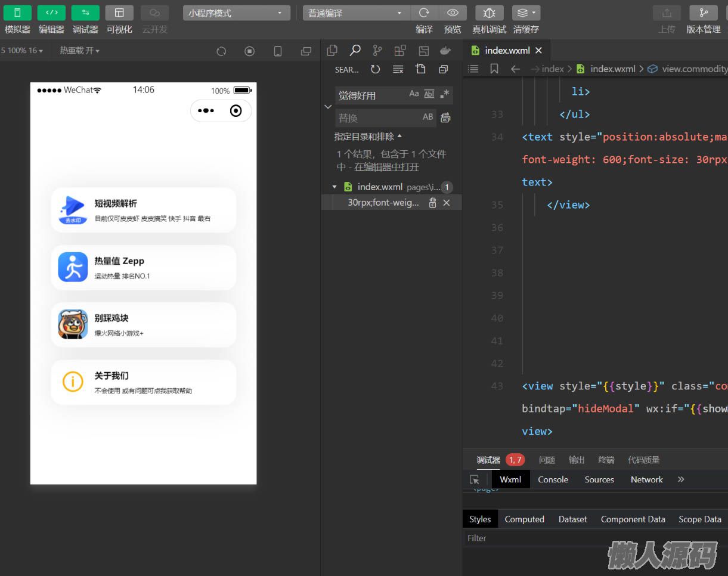Screen dimensions: 728x576
Task: Click the preview eye icon
Action: tap(453, 13)
